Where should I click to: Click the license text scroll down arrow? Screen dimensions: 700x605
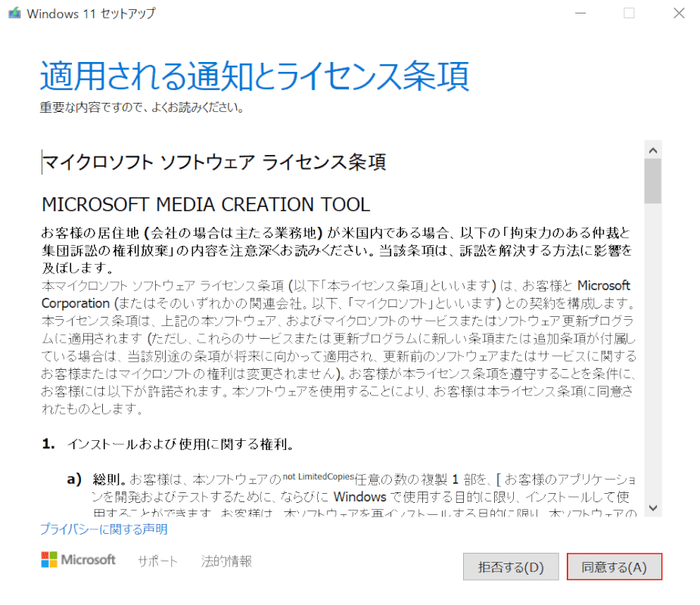(652, 507)
